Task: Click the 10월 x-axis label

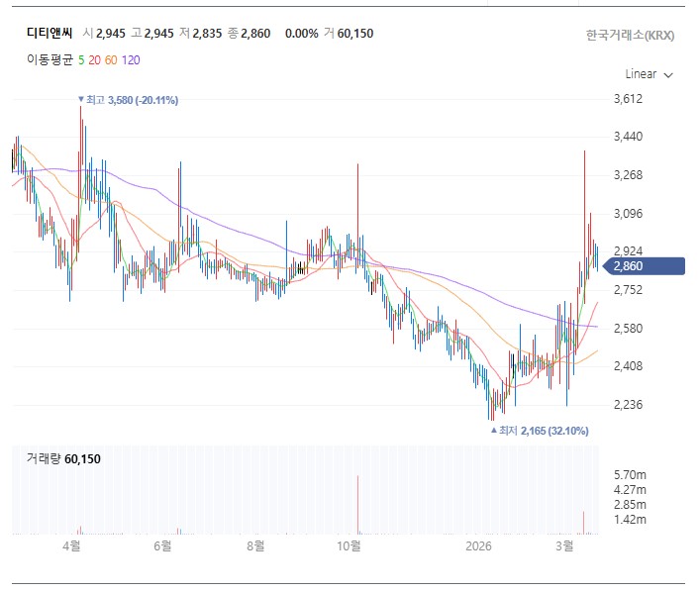Action: (350, 545)
